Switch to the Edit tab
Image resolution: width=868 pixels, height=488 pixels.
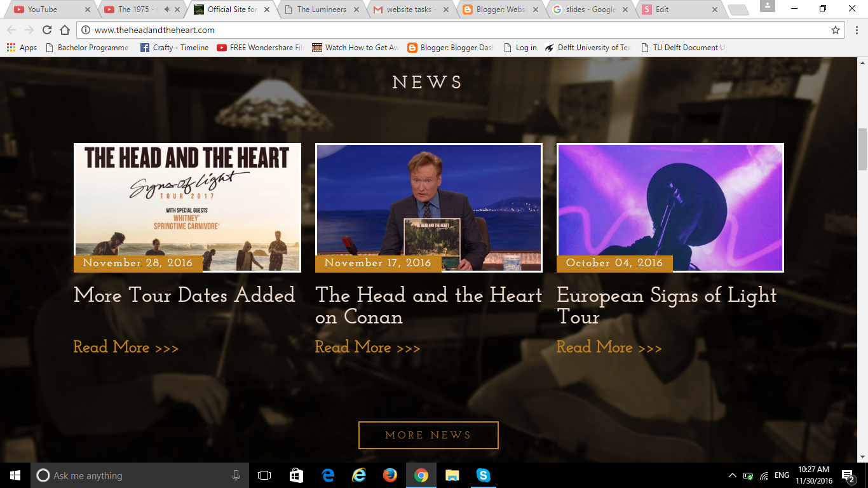click(x=681, y=10)
